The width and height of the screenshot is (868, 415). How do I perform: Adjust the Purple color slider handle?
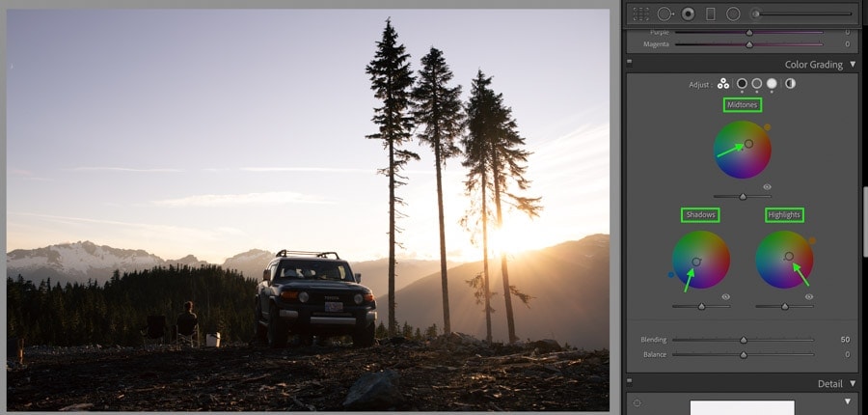pos(749,32)
